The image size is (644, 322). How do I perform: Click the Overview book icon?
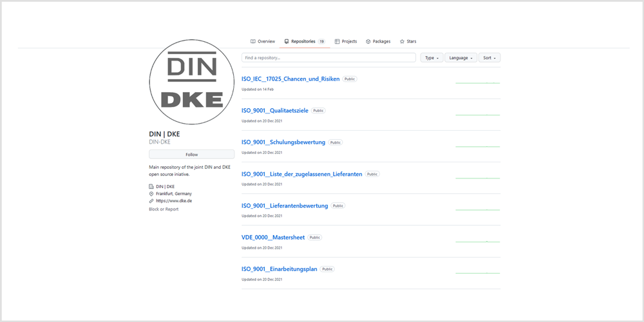(x=253, y=41)
